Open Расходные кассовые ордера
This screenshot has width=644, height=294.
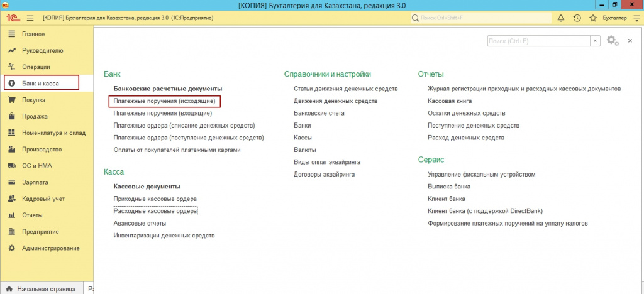(x=155, y=211)
